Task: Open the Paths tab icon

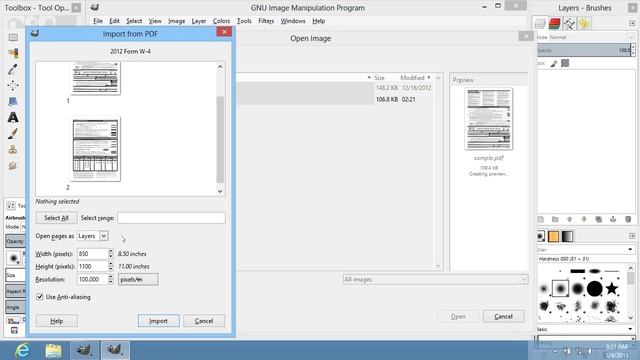Action: pos(569,24)
